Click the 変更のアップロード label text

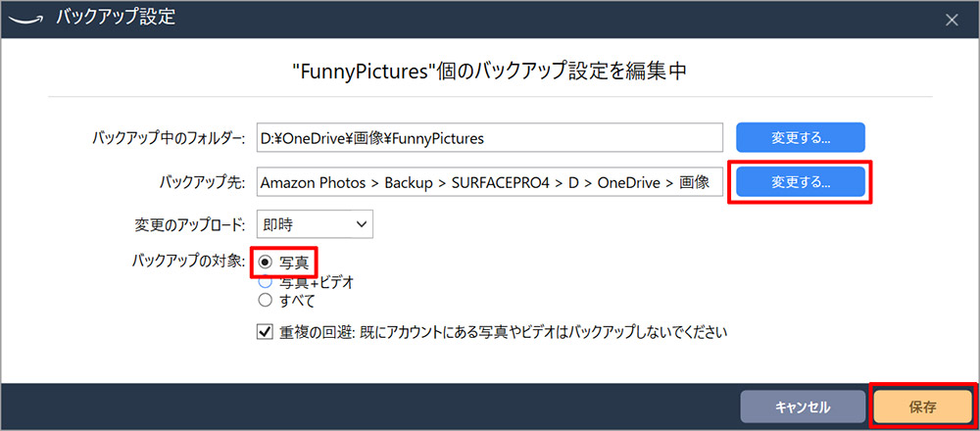(192, 224)
